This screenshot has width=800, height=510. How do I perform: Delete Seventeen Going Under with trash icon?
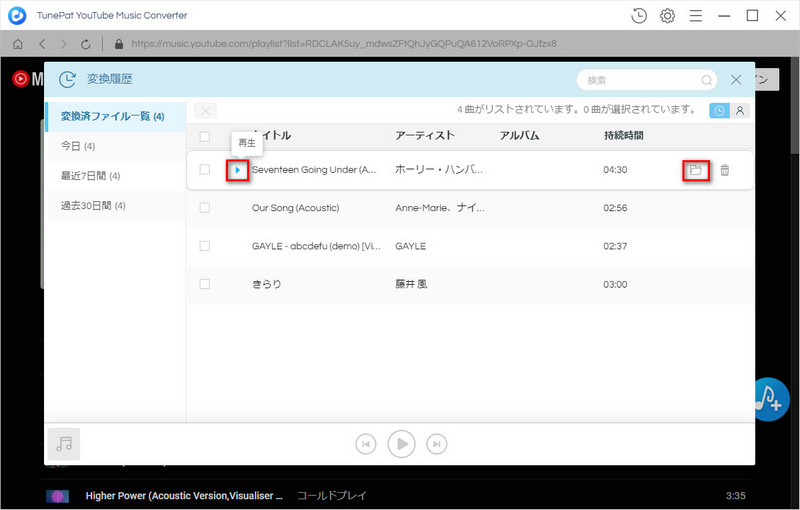[724, 170]
